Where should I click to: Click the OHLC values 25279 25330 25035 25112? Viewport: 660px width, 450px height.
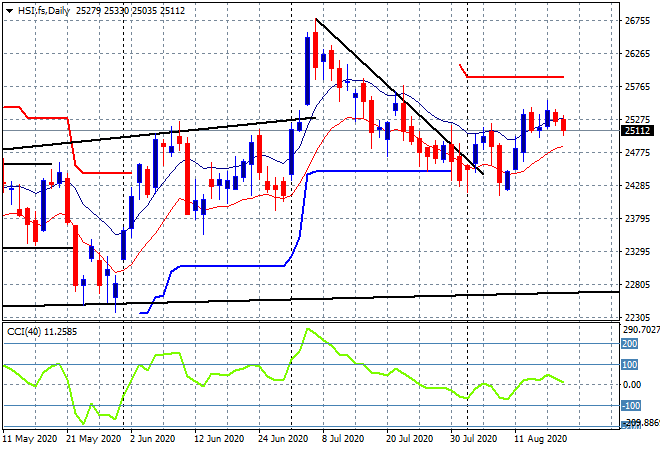click(x=130, y=11)
